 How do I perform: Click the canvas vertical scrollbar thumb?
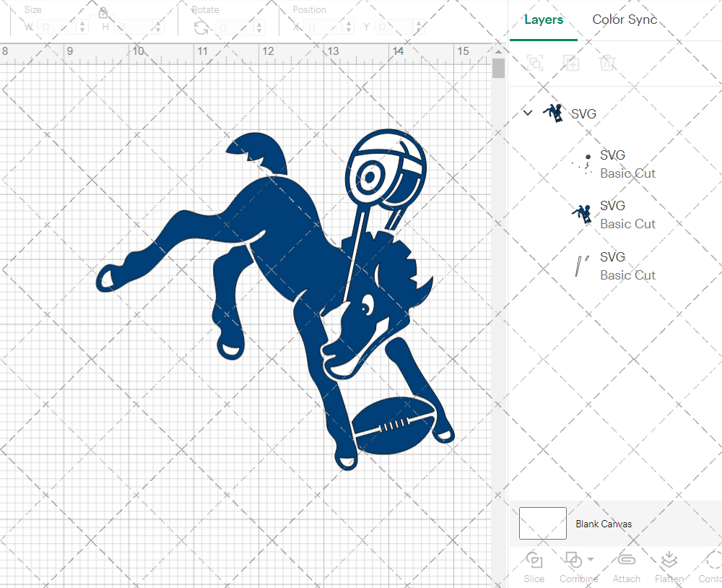coord(498,68)
